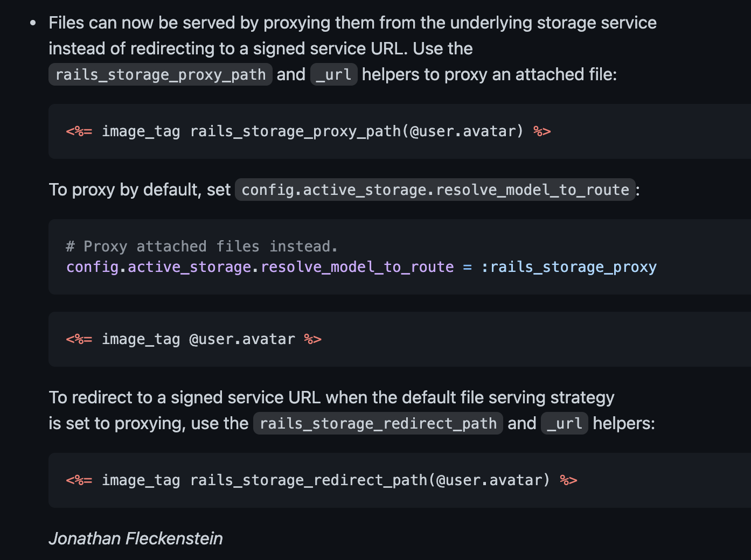Click the author name Jonathan Fleckenstein

coord(136,538)
